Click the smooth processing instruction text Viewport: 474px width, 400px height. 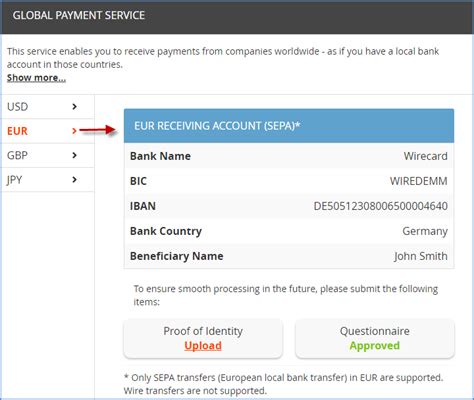(x=286, y=295)
